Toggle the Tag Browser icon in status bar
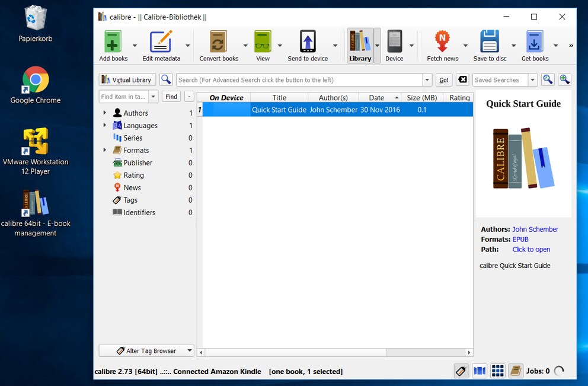This screenshot has height=386, width=588. [461, 371]
